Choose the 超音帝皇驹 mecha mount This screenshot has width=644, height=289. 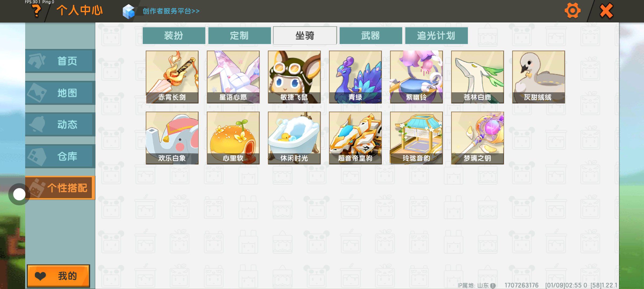tap(355, 138)
